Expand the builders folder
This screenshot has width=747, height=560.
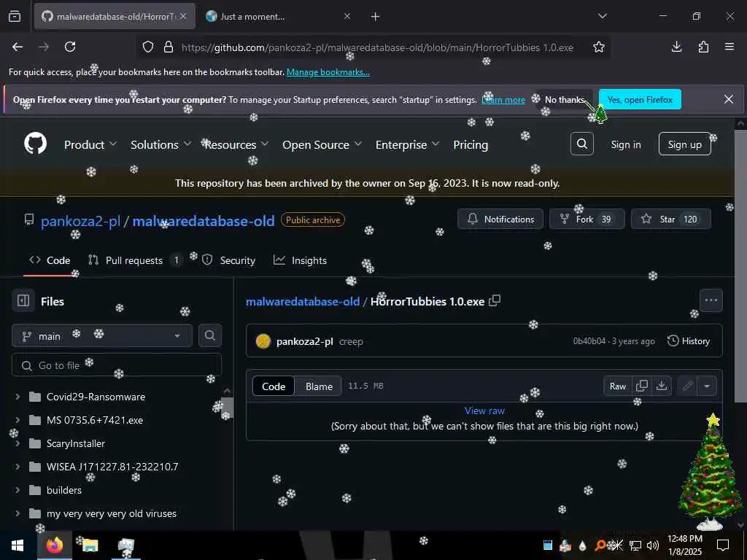point(18,490)
